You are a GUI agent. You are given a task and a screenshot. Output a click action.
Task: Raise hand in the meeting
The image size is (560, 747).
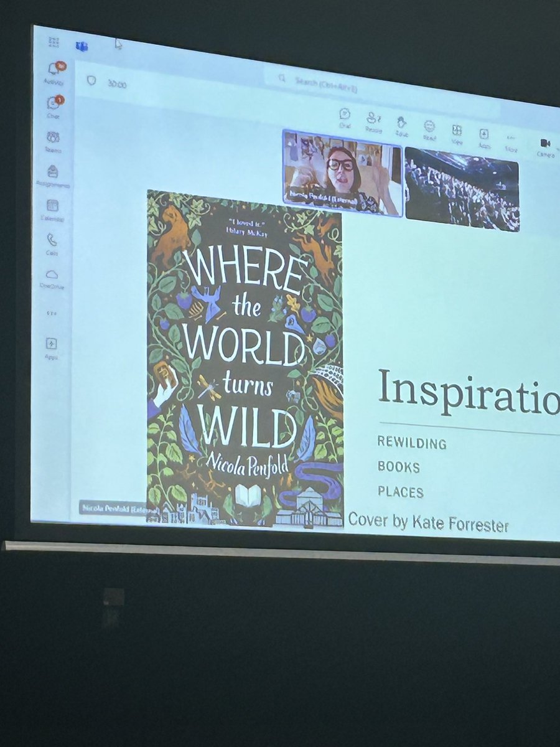point(401,125)
